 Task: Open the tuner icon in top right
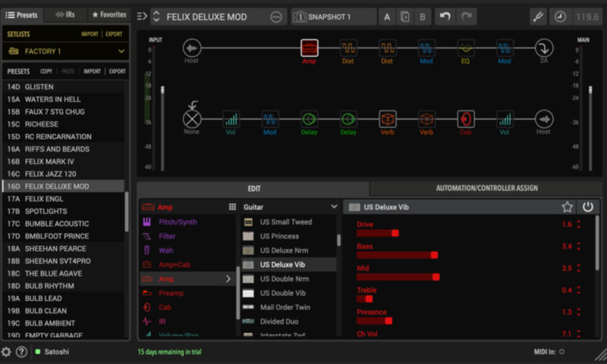(x=538, y=17)
